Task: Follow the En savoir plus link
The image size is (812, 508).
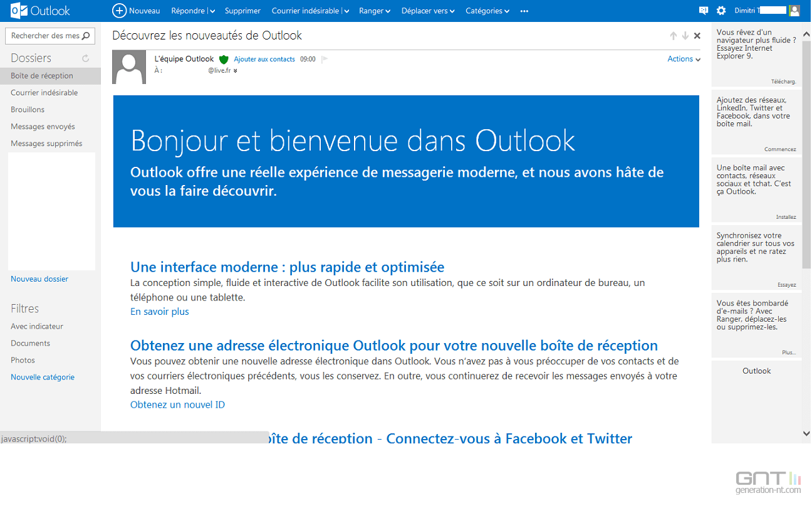Action: 159,311
